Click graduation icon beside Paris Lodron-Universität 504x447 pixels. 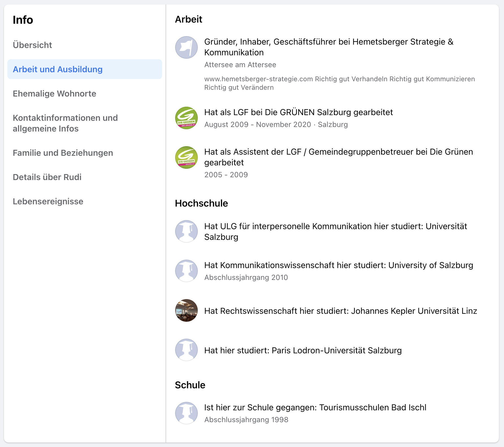click(186, 350)
